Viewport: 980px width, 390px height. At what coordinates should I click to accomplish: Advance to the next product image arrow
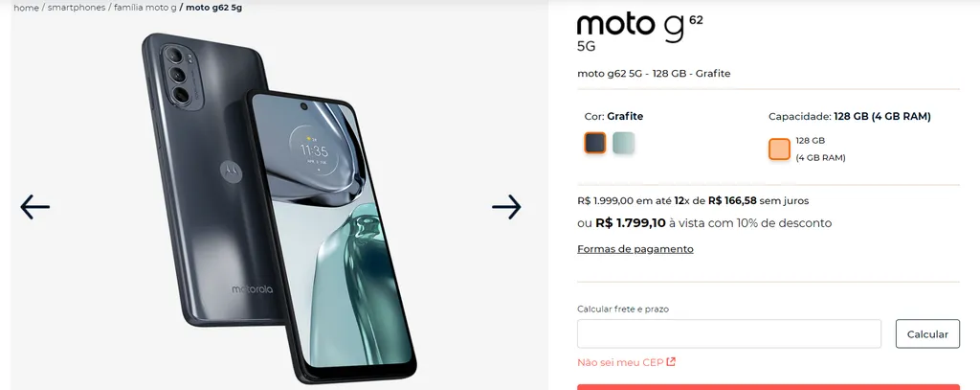[506, 207]
